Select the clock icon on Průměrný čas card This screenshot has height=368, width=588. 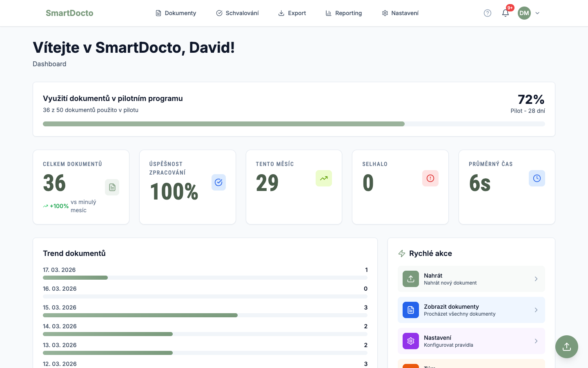point(537,178)
